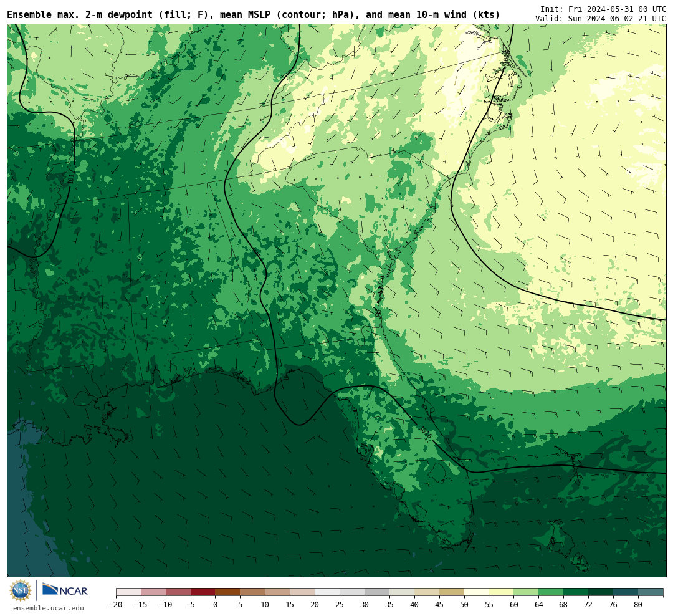673x616 pixels.
Task: Pick the tan swatch between 40 and 45
Action: [427, 592]
